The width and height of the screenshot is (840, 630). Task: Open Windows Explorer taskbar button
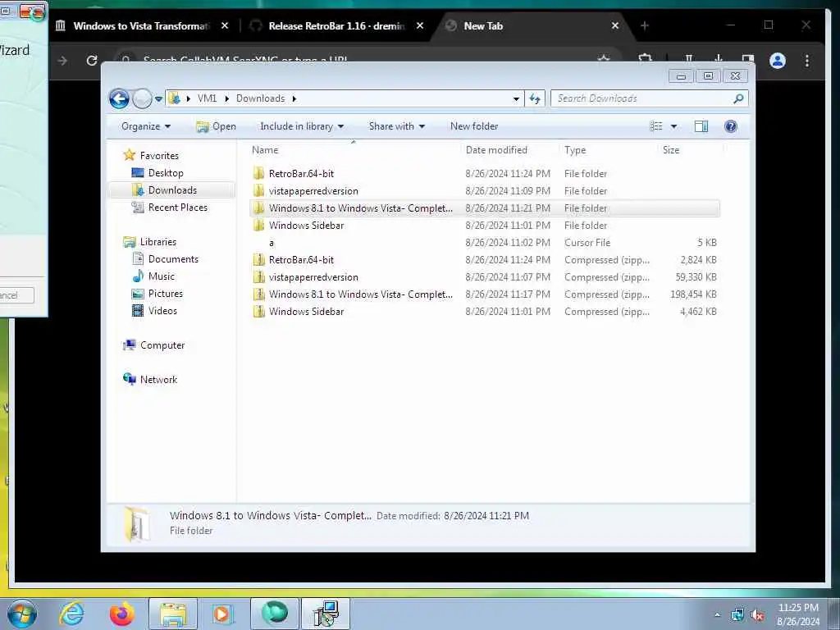pos(172,614)
